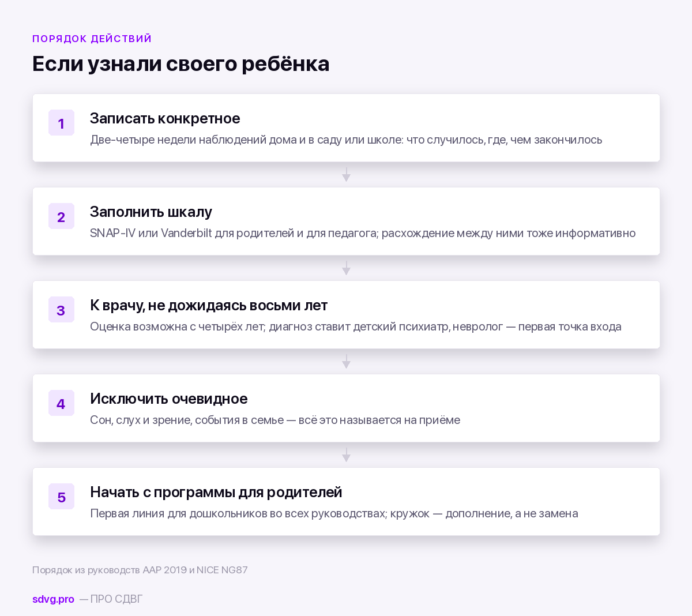Click description 'Оценка возможна с четырёх лет'

356,326
